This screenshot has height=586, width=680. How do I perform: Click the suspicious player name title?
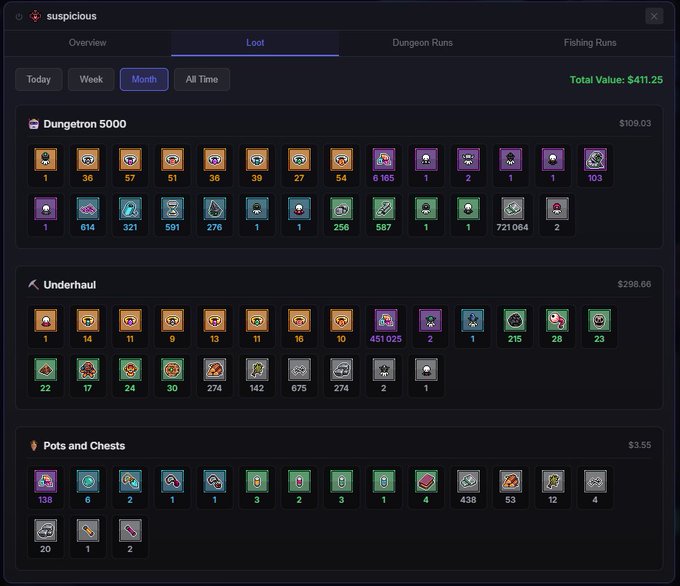pyautogui.click(x=72, y=16)
